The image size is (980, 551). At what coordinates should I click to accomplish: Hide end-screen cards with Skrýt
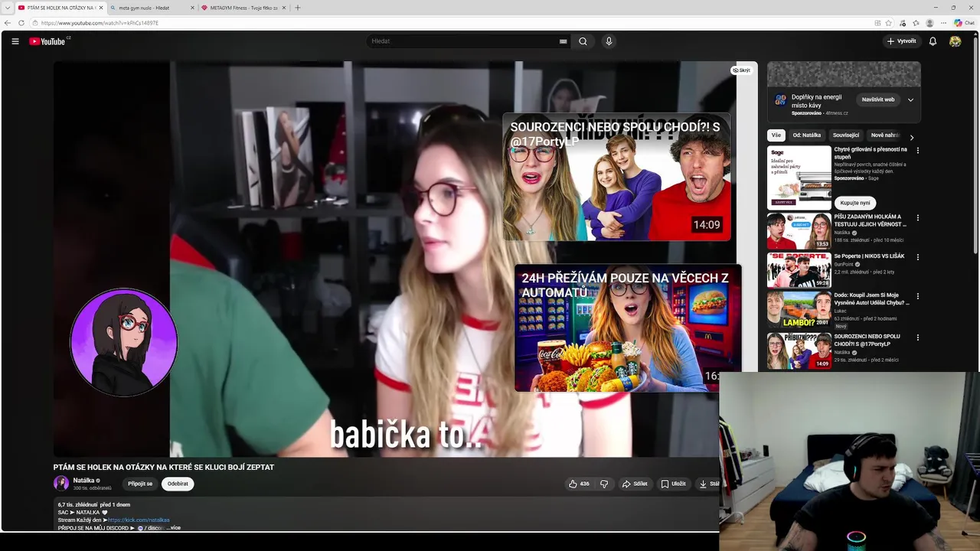(741, 70)
